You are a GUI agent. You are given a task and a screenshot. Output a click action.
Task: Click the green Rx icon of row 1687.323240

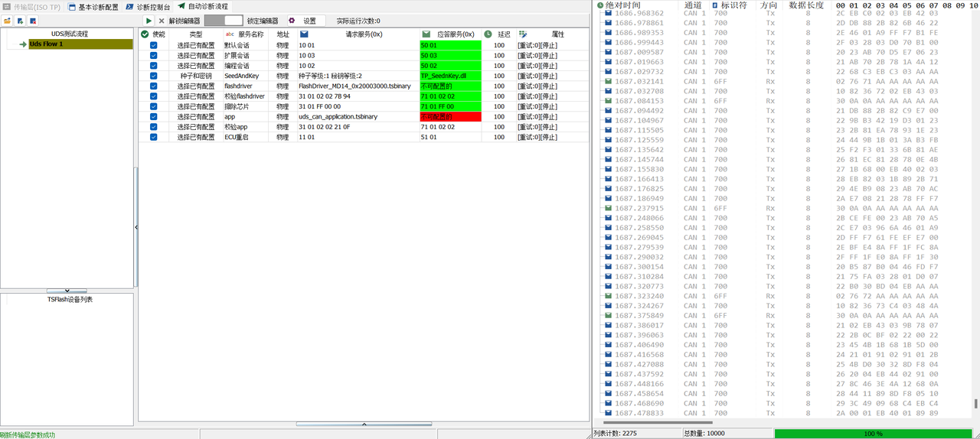click(x=608, y=296)
